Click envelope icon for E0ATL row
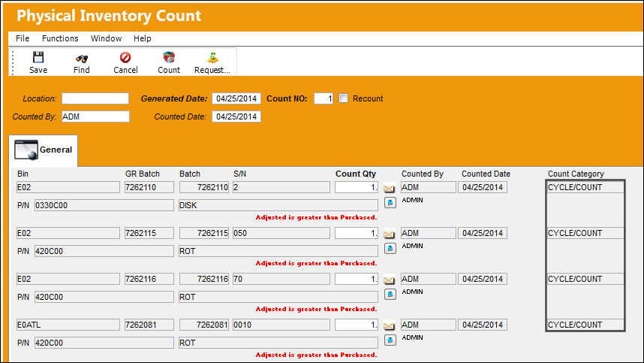644x363 pixels. 389,325
